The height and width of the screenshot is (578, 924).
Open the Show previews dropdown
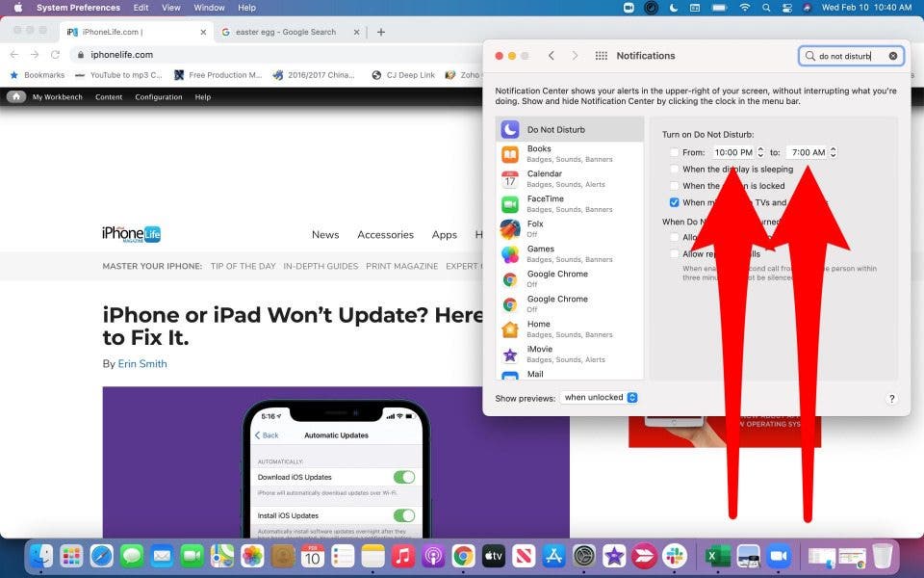600,398
